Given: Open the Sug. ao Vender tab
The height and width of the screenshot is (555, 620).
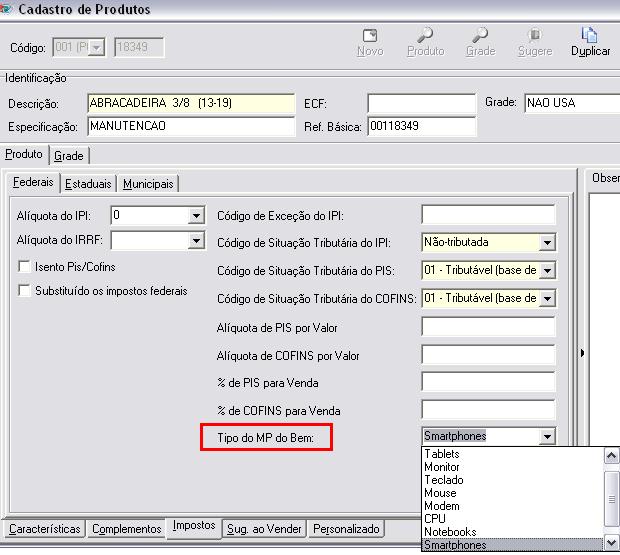Looking at the screenshot, I should pyautogui.click(x=265, y=529).
